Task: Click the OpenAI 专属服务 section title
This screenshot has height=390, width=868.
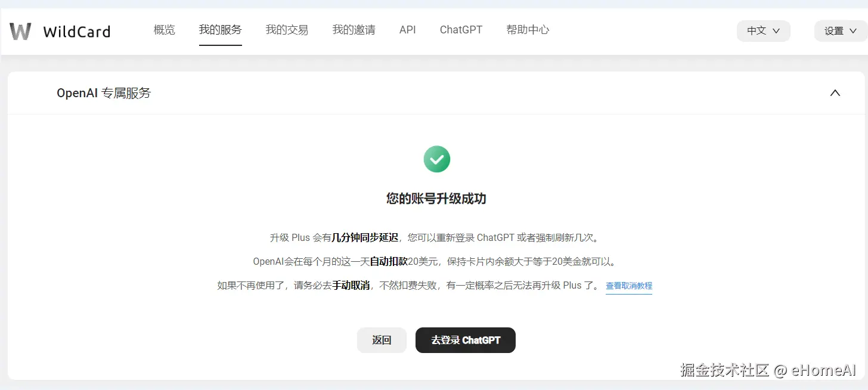Action: point(104,93)
